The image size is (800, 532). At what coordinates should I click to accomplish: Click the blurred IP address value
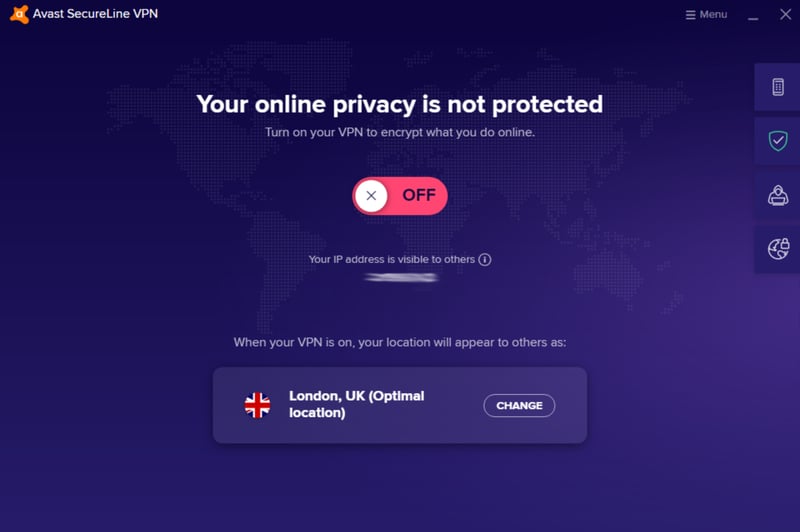coord(401,277)
